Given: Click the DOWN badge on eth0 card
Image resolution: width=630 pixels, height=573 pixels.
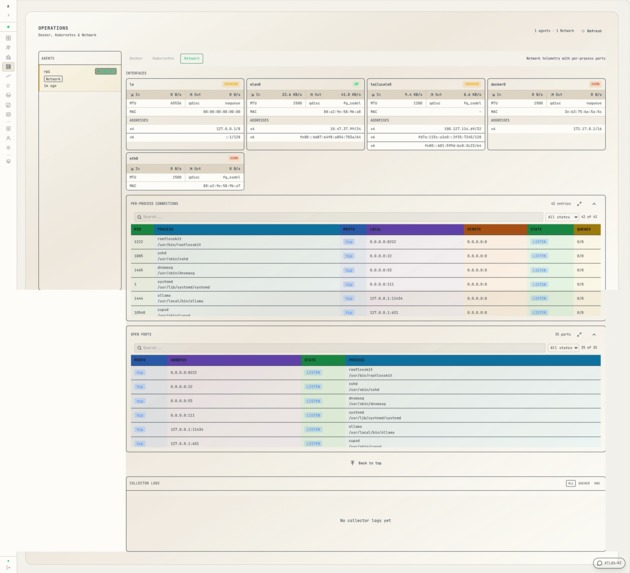Looking at the screenshot, I should (x=234, y=158).
